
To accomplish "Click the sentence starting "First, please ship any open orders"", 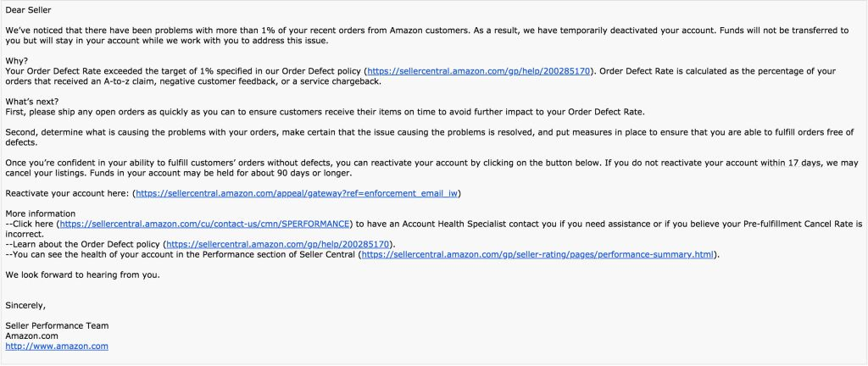I will pos(325,112).
